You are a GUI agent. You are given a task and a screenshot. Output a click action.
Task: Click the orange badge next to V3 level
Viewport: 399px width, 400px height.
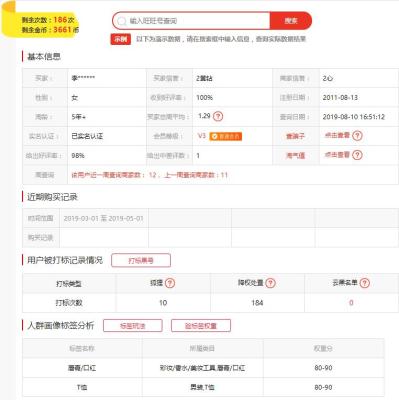pyautogui.click(x=226, y=136)
